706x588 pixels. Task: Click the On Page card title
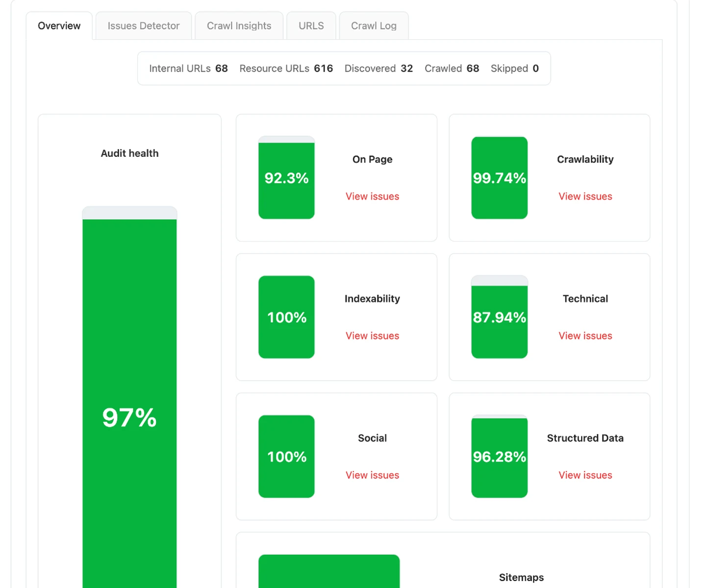click(372, 159)
